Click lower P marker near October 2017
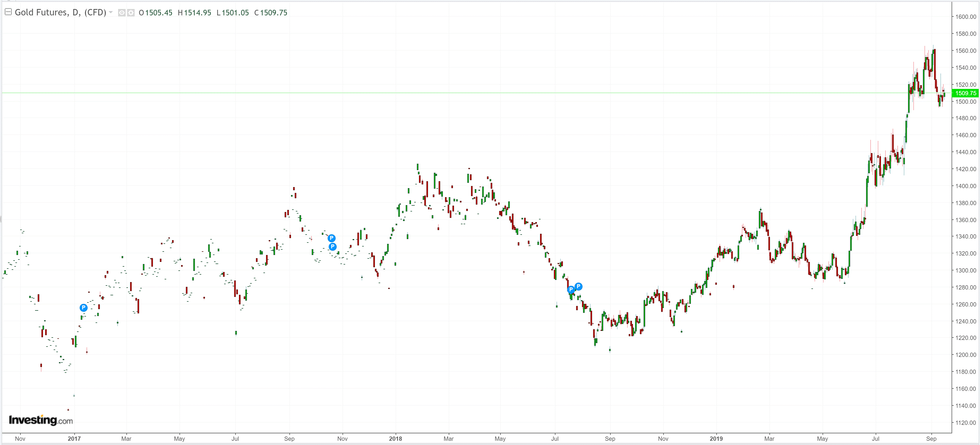Image resolution: width=980 pixels, height=445 pixels. coord(332,247)
